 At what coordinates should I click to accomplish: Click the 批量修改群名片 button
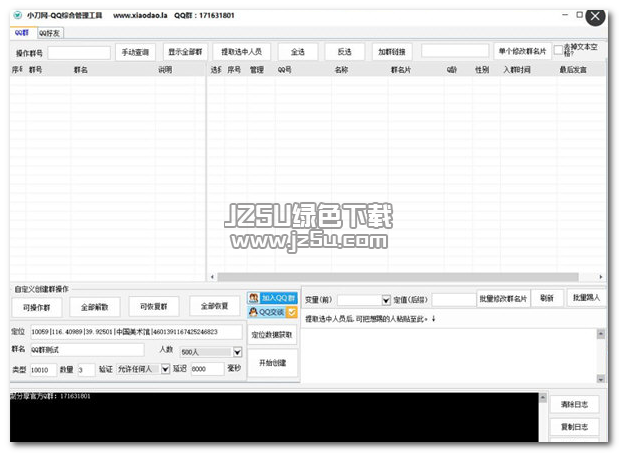(503, 299)
